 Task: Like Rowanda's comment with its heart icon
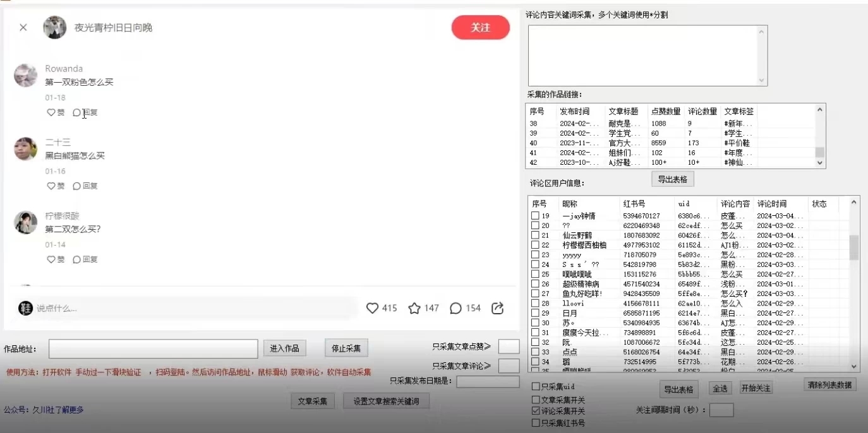pyautogui.click(x=52, y=112)
